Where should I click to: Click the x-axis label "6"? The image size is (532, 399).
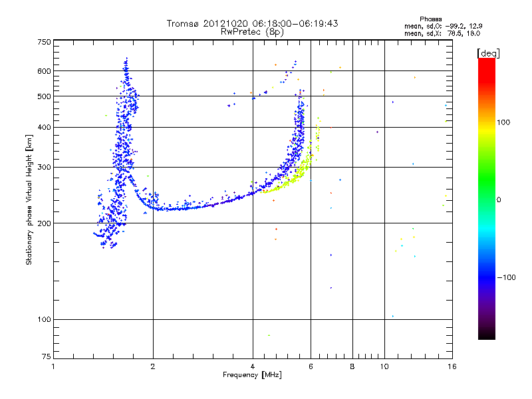tap(311, 366)
